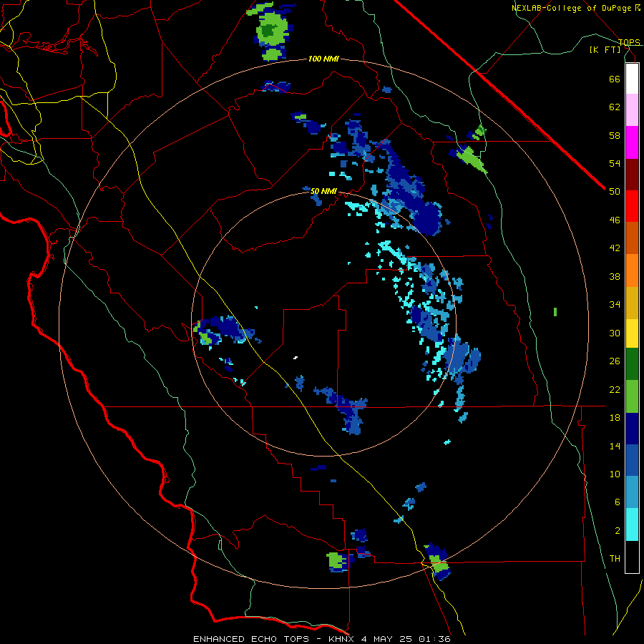
Task: Click the 46 legend value
Action: [x=615, y=220]
